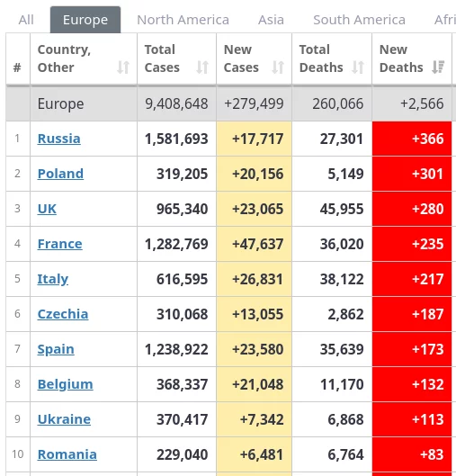Follow the UK link
Screen dimensions: 456x476
click(47, 209)
